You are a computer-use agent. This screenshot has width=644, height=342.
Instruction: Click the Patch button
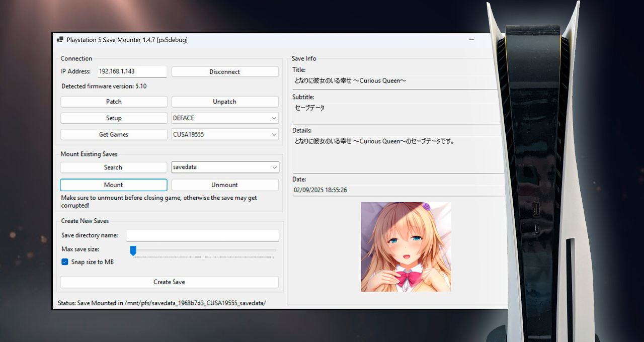pos(114,102)
